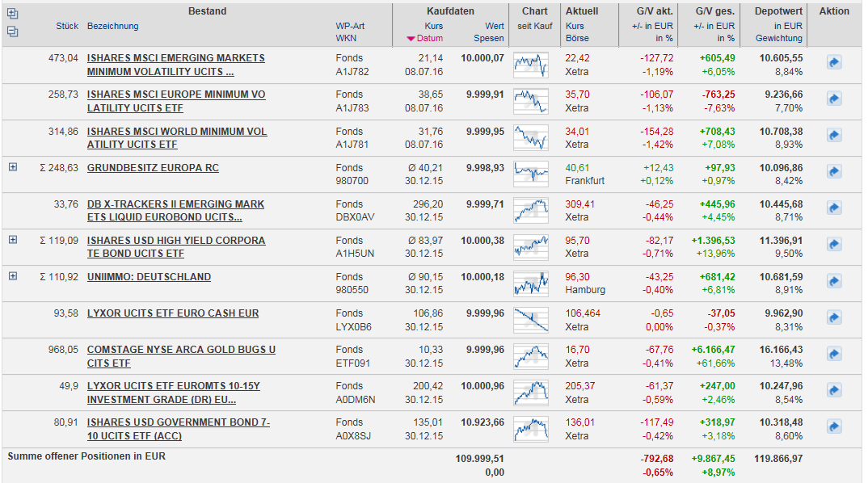Sort table by Datum column

point(430,38)
